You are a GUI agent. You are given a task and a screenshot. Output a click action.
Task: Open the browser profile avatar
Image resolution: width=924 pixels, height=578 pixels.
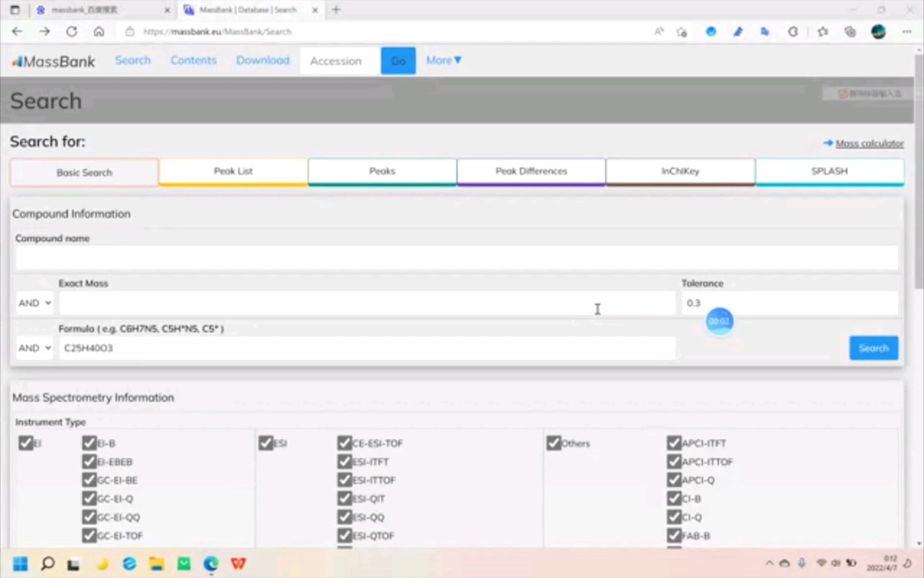[879, 32]
